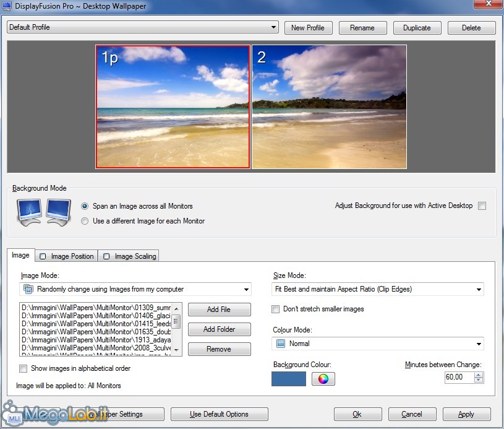The image size is (504, 429).
Task: Click the right monitor icon under Background Mode
Action: [58, 212]
